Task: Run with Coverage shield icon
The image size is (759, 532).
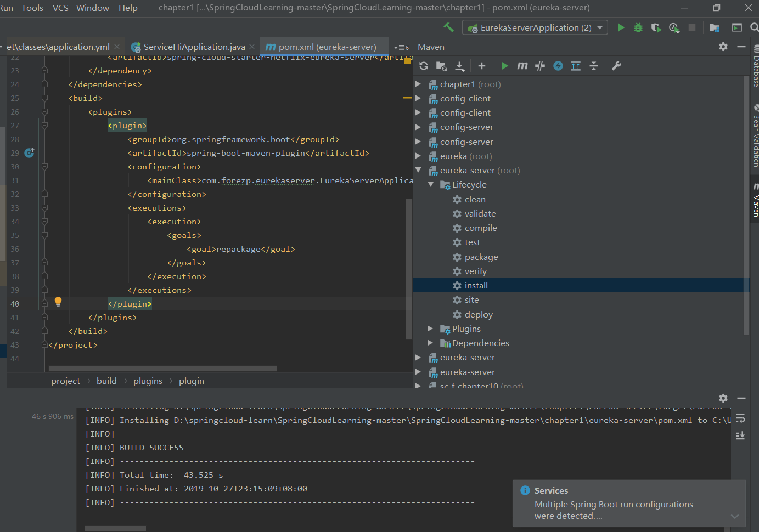Action: coord(656,27)
